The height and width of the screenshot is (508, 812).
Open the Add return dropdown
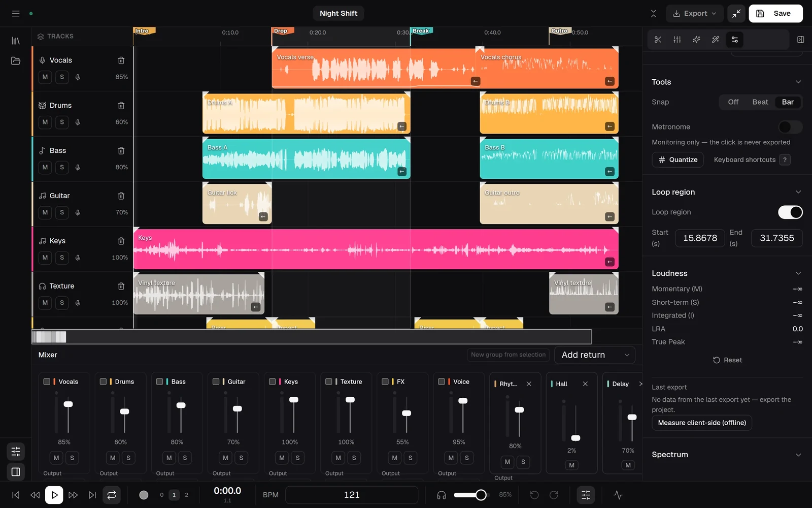595,355
